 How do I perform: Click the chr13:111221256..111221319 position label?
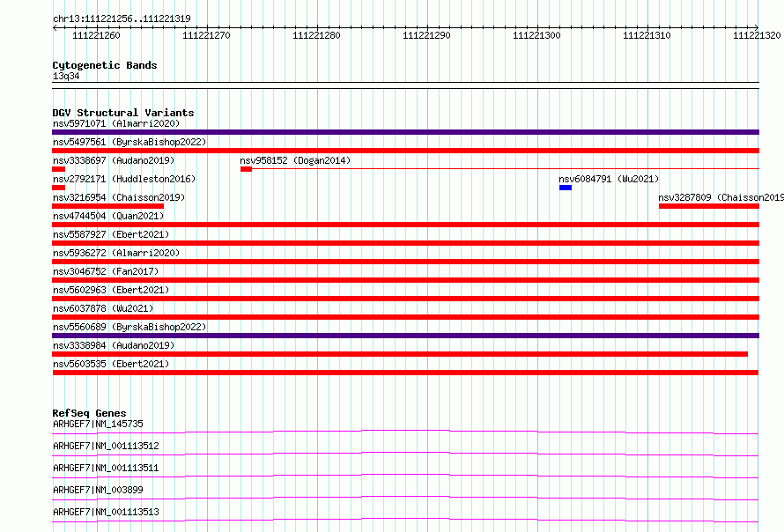(x=122, y=18)
